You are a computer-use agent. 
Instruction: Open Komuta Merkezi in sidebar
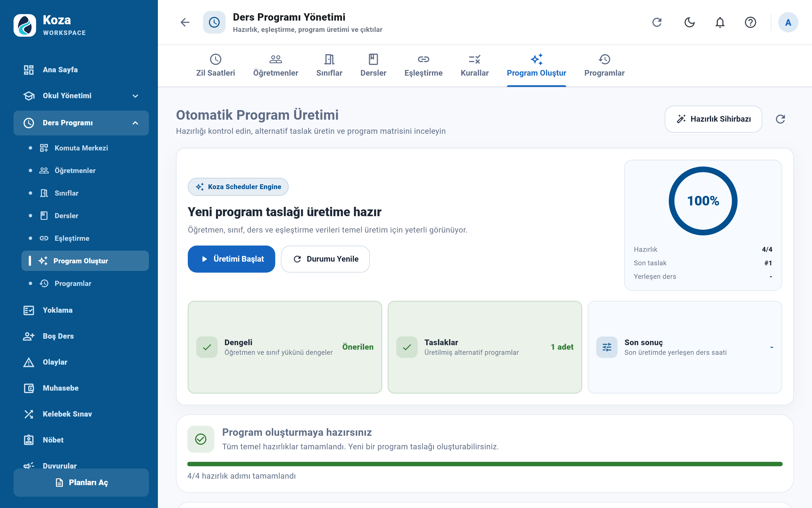(x=85, y=148)
